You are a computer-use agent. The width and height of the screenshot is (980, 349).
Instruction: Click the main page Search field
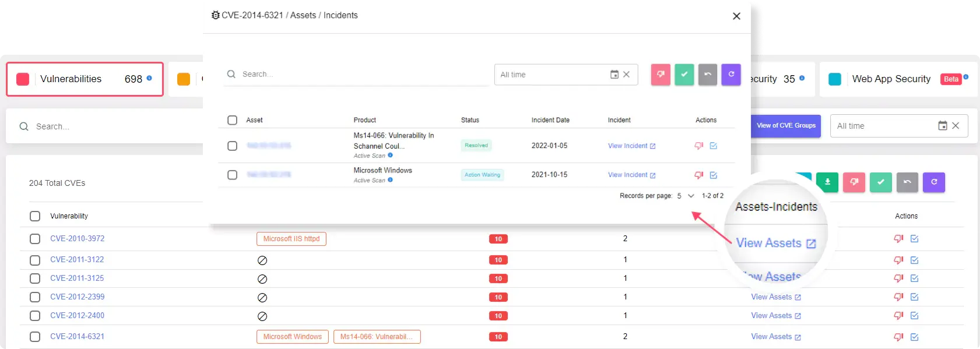tap(105, 126)
